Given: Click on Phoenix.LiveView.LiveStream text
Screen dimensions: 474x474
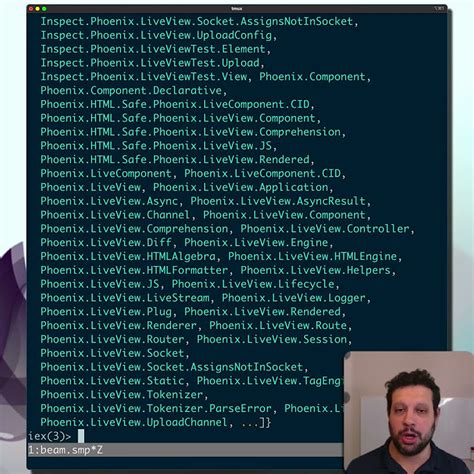Looking at the screenshot, I should click(125, 298).
